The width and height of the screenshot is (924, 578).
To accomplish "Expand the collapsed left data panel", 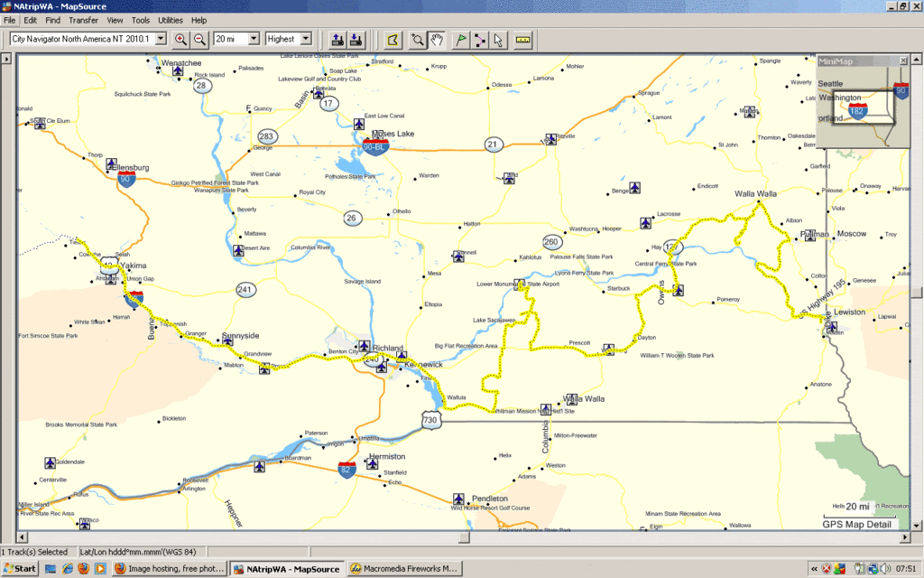I will click(6, 59).
